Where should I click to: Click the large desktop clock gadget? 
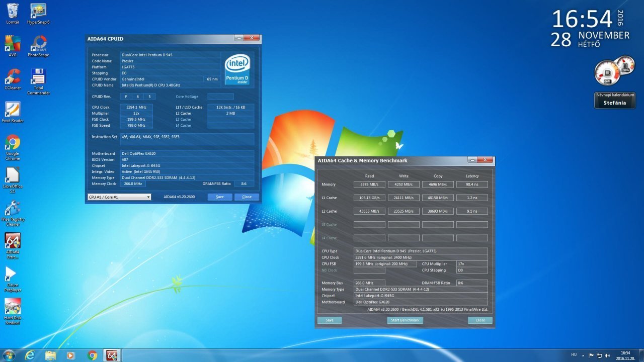(x=591, y=28)
